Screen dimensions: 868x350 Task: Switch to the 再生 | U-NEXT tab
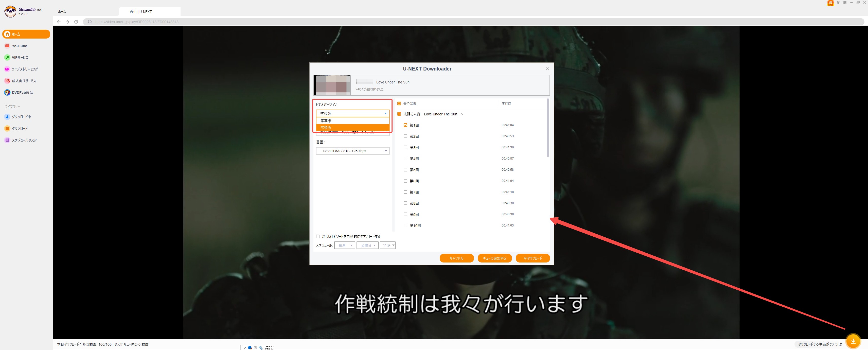[x=150, y=11]
